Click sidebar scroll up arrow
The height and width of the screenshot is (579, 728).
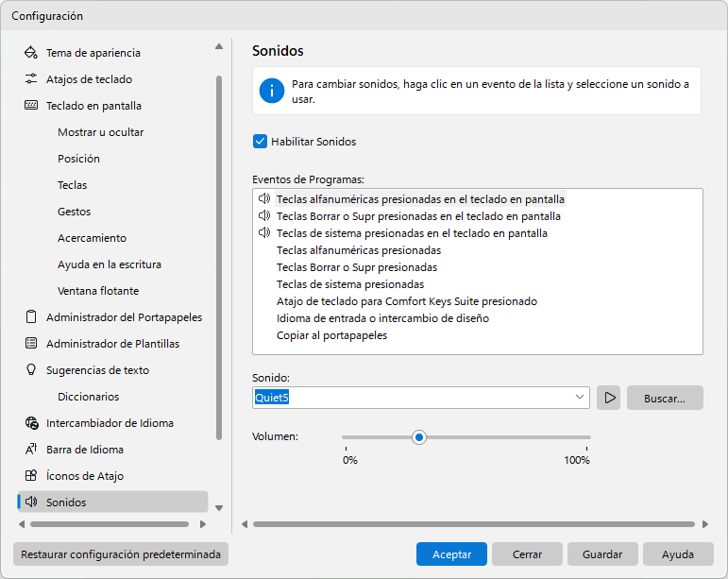point(219,46)
